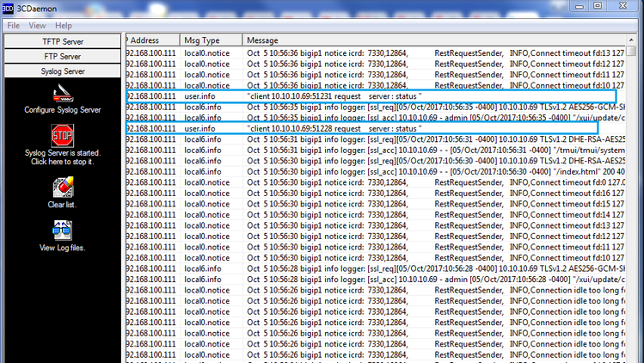
Task: Select the 10:56:30 ssl_req DHE-RSA row
Action: pyautogui.click(x=376, y=161)
